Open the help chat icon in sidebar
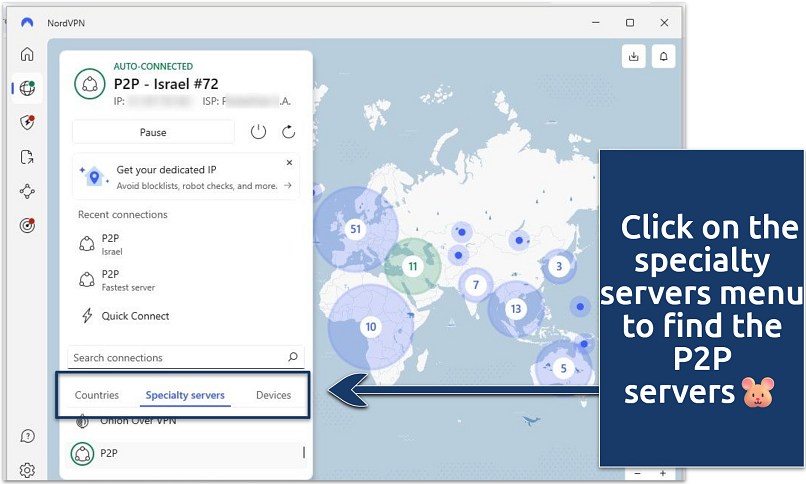The image size is (806, 484). pyautogui.click(x=27, y=436)
